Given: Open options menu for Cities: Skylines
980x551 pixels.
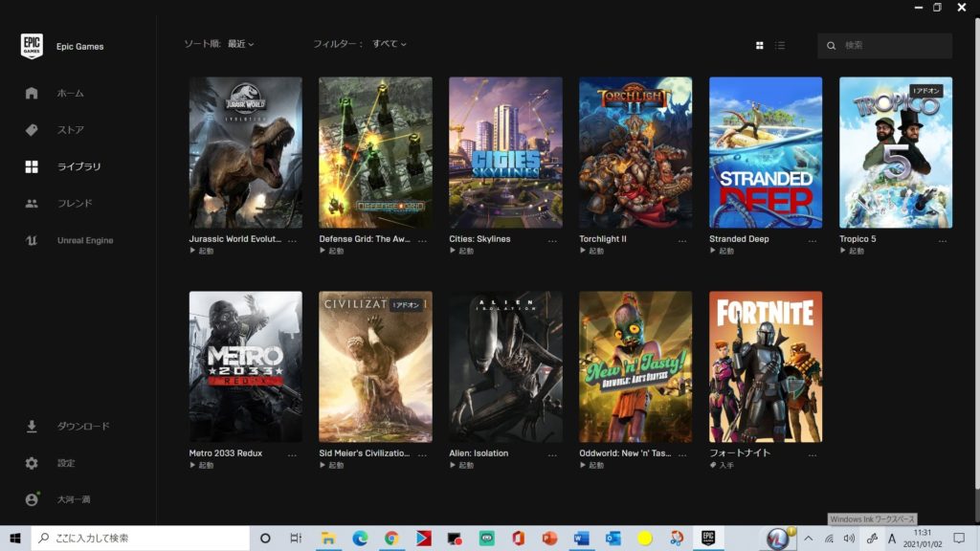Looking at the screenshot, I should click(x=552, y=240).
